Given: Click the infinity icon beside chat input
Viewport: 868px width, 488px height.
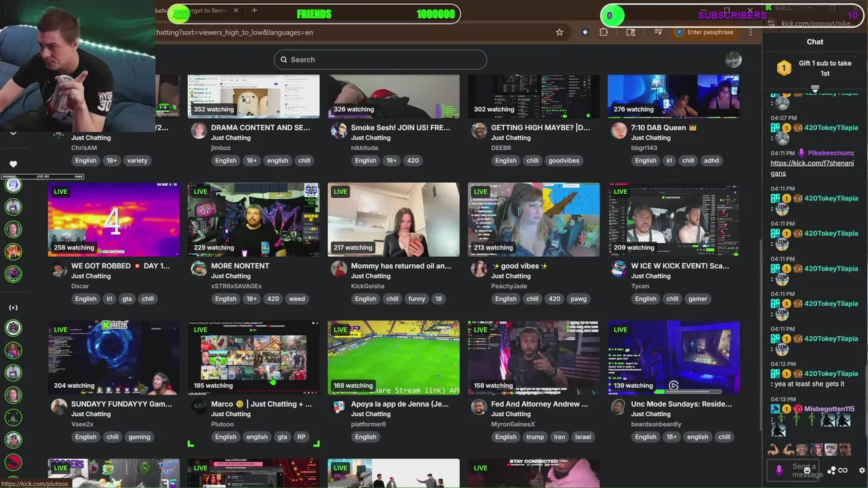Looking at the screenshot, I should [843, 470].
